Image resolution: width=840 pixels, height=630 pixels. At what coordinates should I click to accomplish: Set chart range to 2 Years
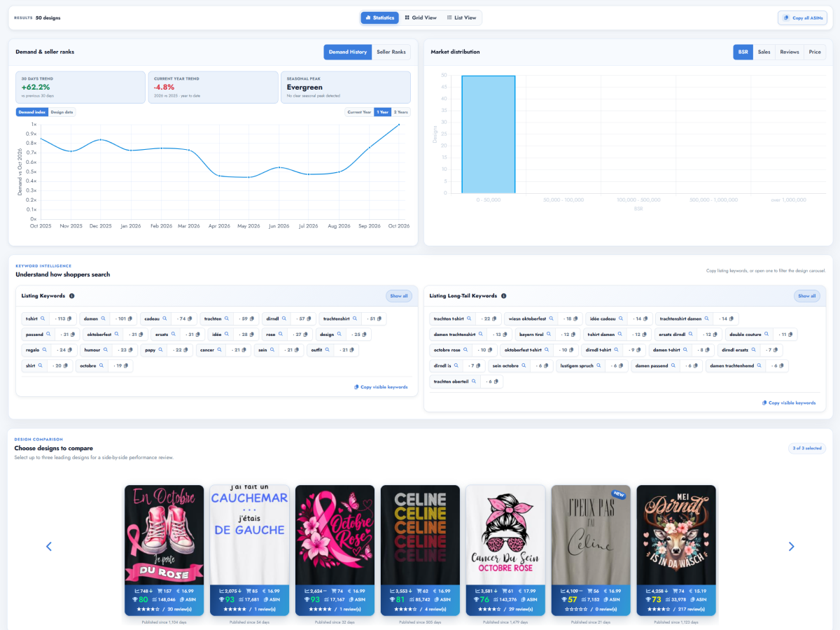pos(401,112)
